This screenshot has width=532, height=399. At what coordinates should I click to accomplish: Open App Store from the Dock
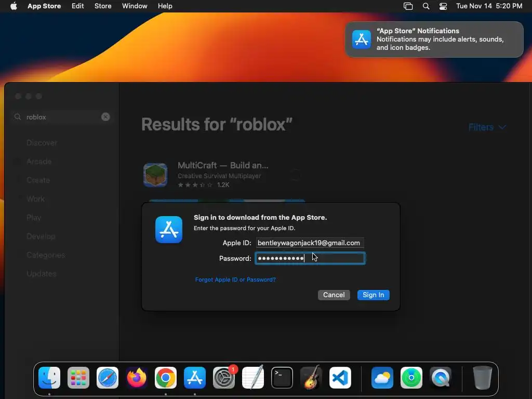[x=195, y=378]
